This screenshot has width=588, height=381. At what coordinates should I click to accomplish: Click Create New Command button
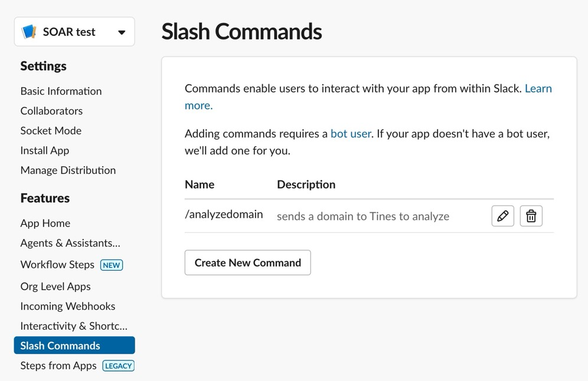click(247, 262)
